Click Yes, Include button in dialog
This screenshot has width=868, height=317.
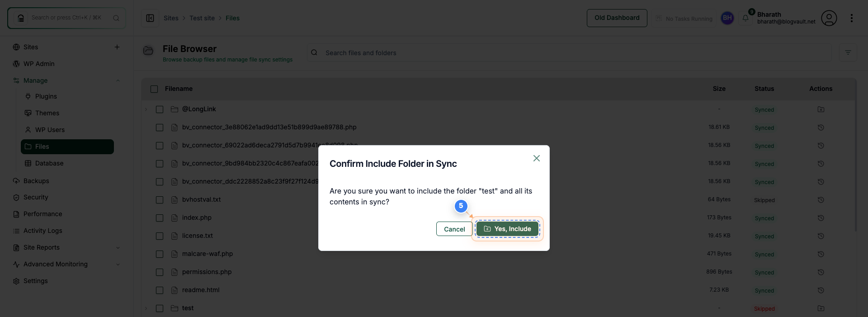coord(507,229)
